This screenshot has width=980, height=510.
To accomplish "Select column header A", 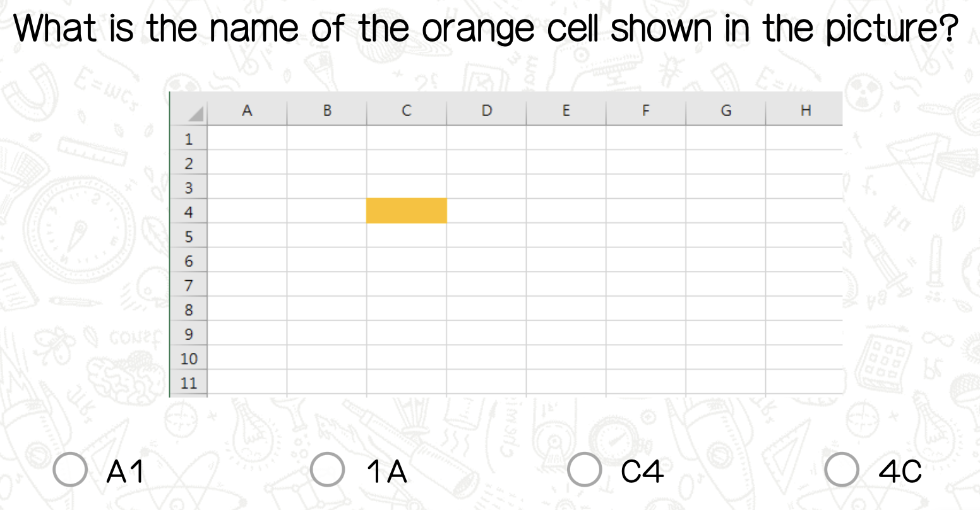I will [247, 111].
